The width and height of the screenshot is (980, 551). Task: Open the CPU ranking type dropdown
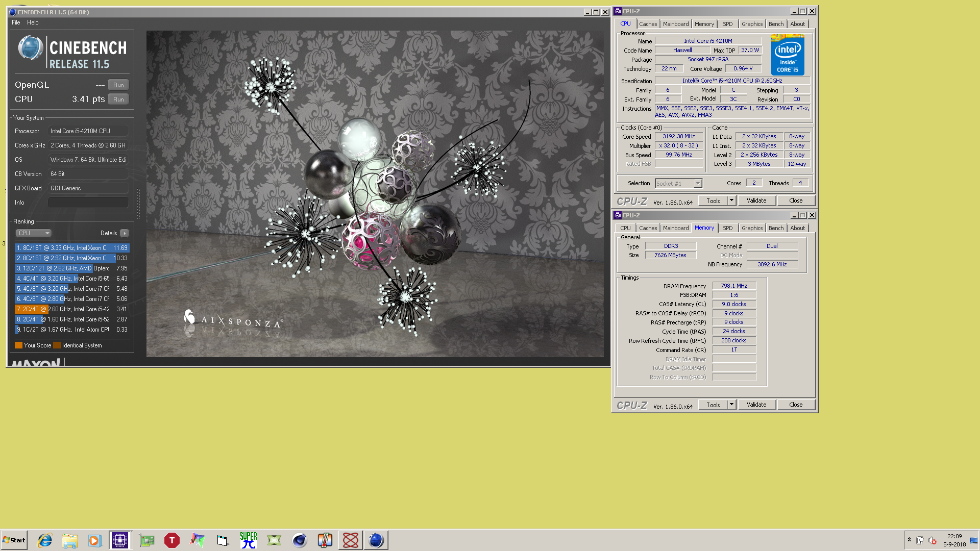tap(33, 233)
